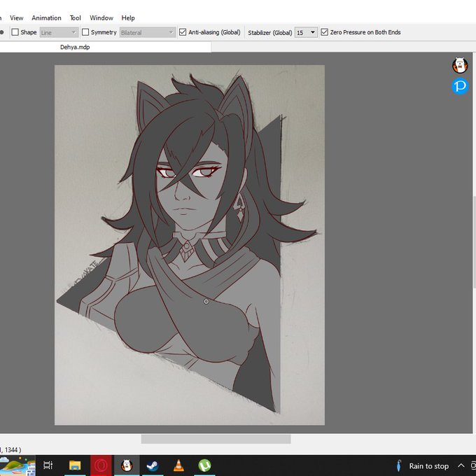476x476 pixels.
Task: Open the Window menu
Action: (x=101, y=18)
